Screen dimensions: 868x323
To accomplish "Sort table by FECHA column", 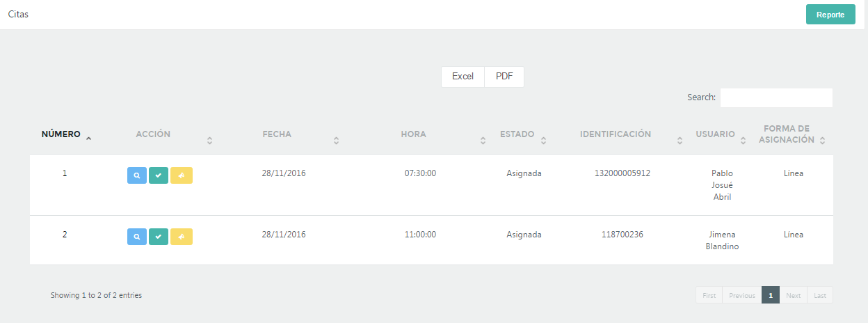I will [277, 134].
